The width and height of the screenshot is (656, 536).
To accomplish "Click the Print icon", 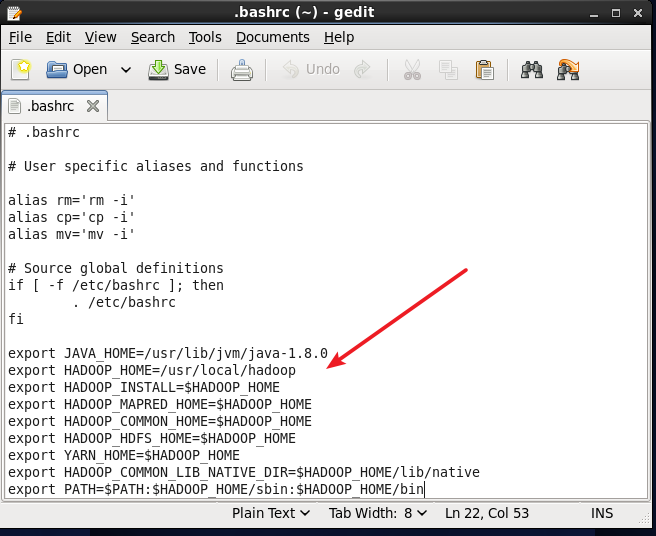I will [242, 70].
